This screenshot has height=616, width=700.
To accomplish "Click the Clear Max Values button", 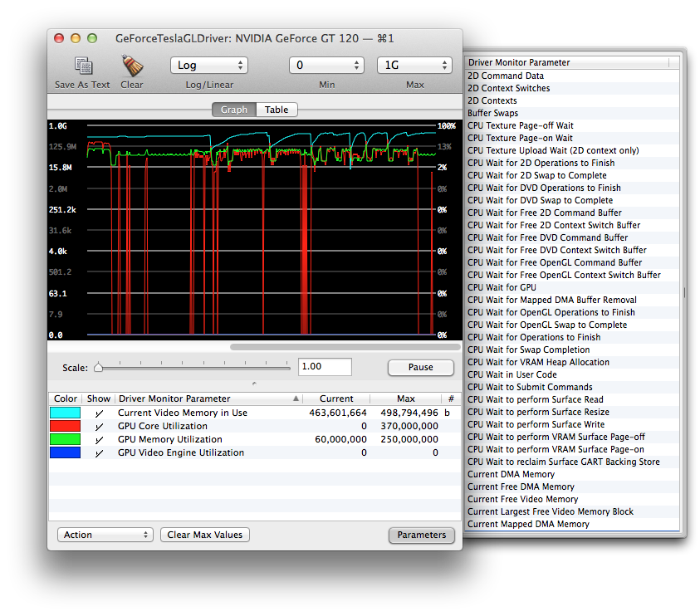I will tap(205, 535).
